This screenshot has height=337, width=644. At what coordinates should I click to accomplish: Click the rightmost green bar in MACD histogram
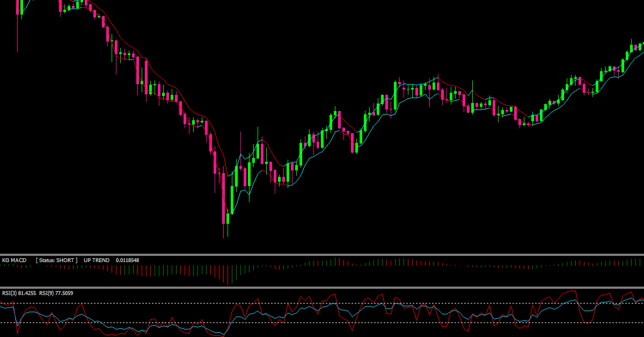coord(640,262)
